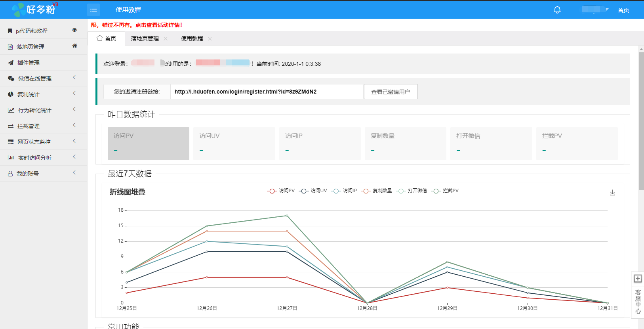Viewport: 644px width, 329px height.
Task: Click the 行为转化统计 line chart icon
Action: [11, 110]
